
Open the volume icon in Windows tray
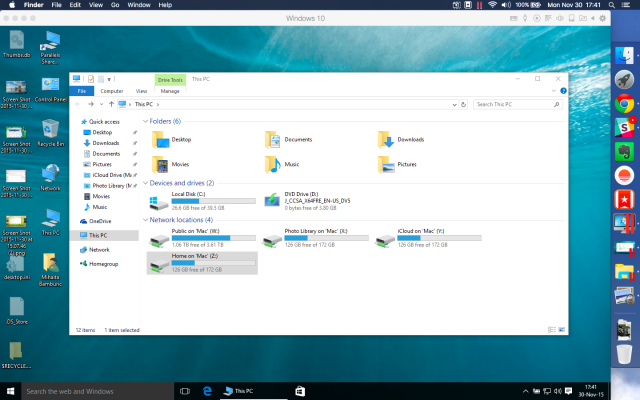tap(558, 391)
